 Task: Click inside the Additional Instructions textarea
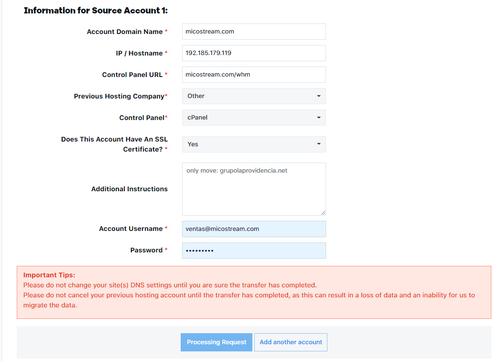tap(254, 189)
